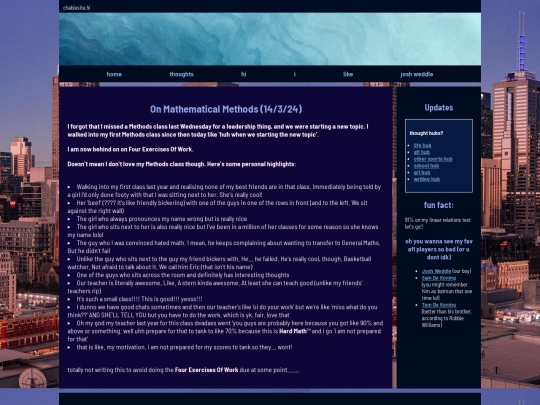The image size is (540, 405).
Task: Follow the Tom De Koning link
Action: (x=439, y=305)
